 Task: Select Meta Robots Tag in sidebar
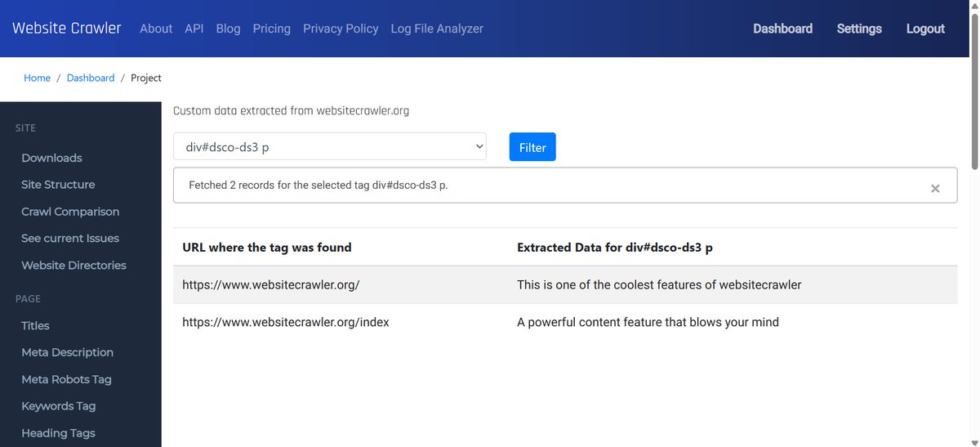coord(66,379)
